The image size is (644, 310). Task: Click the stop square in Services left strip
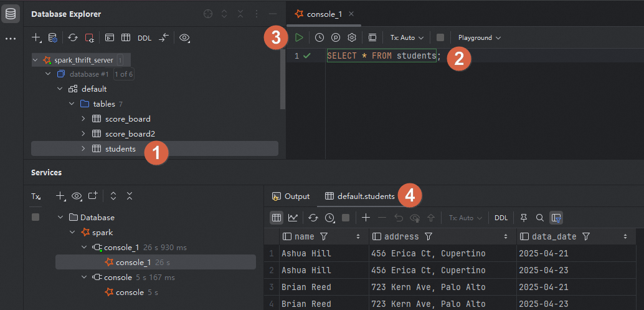pyautogui.click(x=36, y=217)
